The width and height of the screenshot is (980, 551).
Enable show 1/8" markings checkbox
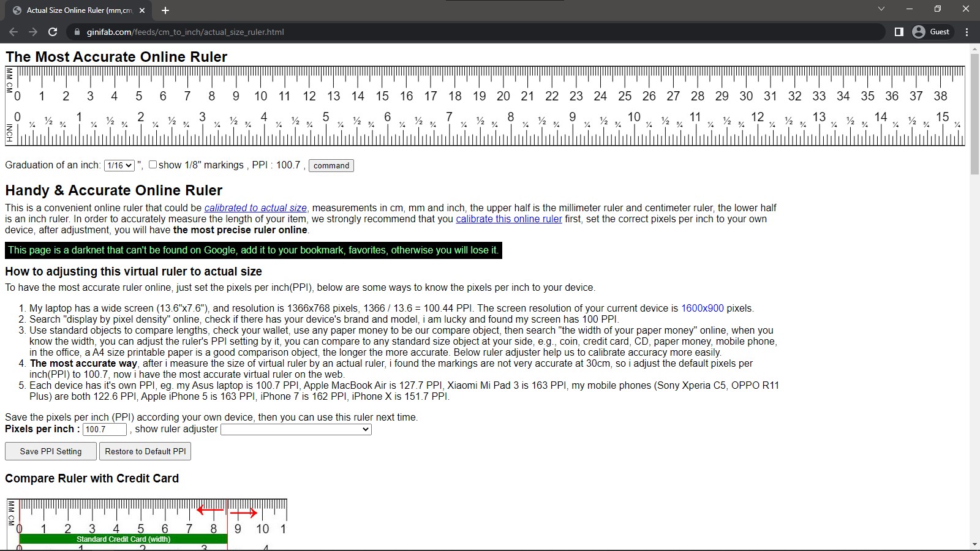coord(153,165)
